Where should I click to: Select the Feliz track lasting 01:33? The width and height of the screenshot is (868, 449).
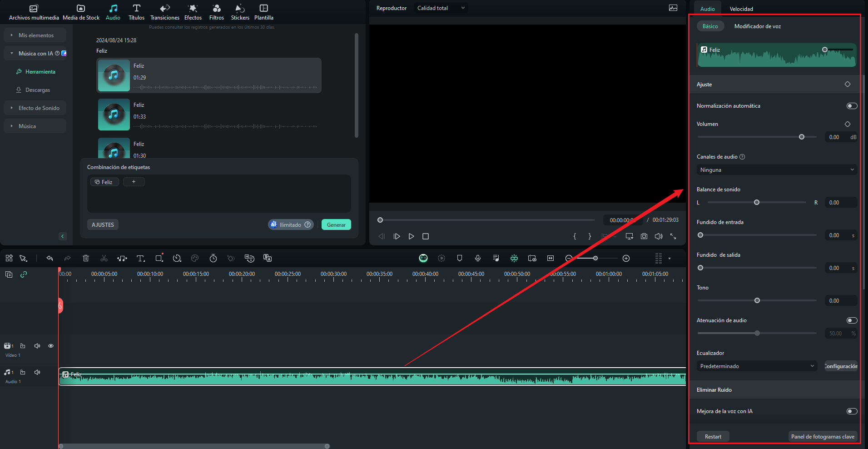tap(209, 115)
